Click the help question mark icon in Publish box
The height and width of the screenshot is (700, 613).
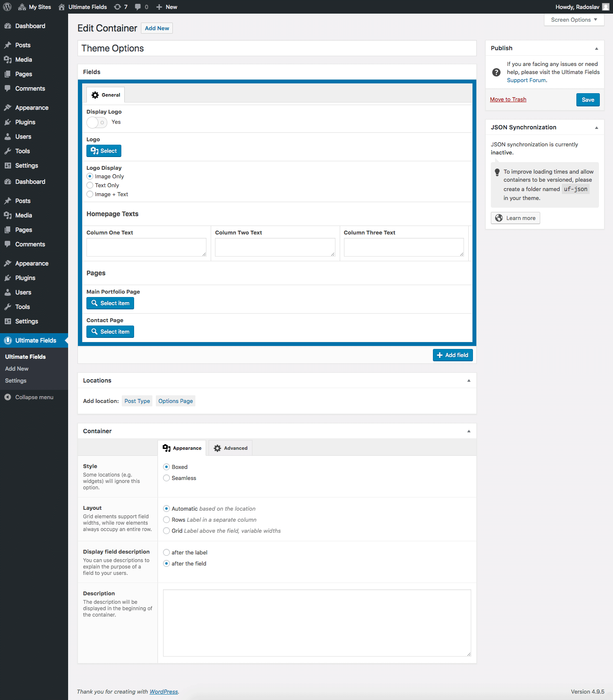pyautogui.click(x=496, y=72)
